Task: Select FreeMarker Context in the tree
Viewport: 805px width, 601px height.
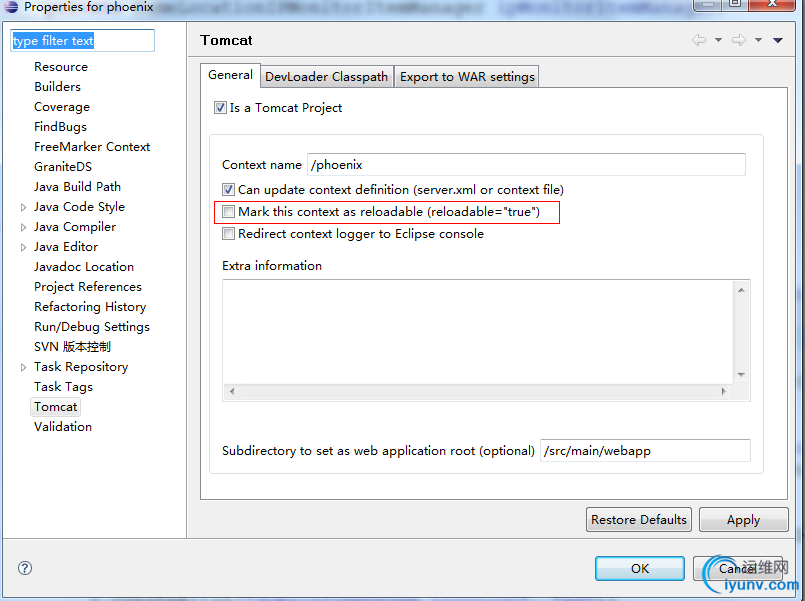Action: click(92, 147)
